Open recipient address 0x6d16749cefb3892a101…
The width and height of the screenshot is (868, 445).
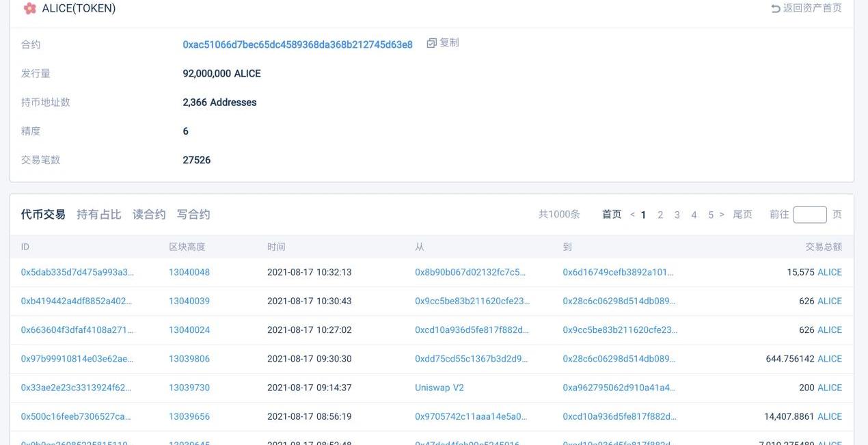[618, 272]
